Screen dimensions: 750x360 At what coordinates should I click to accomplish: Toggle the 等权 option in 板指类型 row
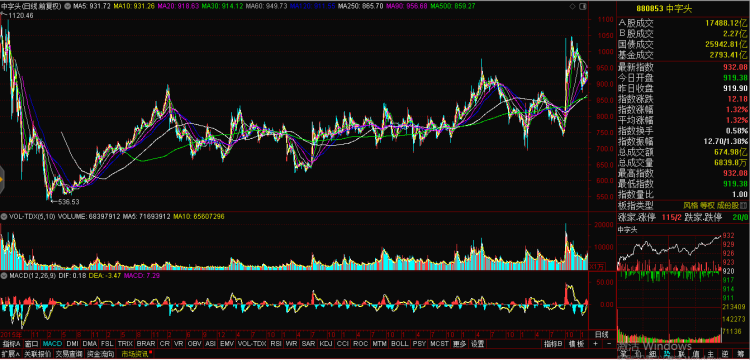(707, 205)
